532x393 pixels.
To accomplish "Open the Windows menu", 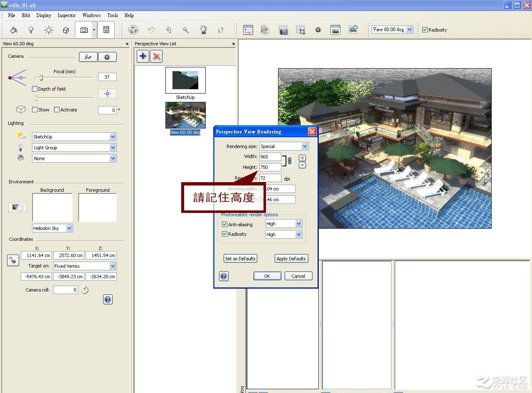I will (91, 15).
